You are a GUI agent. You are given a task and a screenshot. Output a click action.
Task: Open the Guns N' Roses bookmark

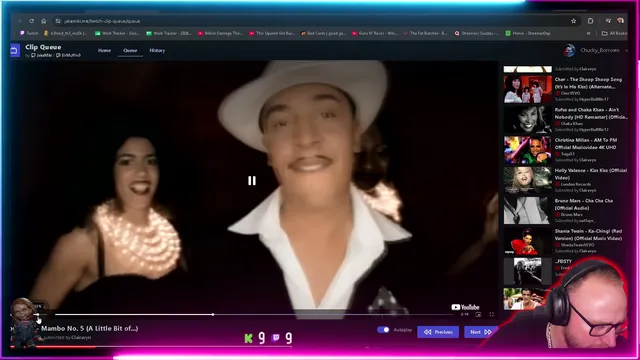tap(375, 33)
